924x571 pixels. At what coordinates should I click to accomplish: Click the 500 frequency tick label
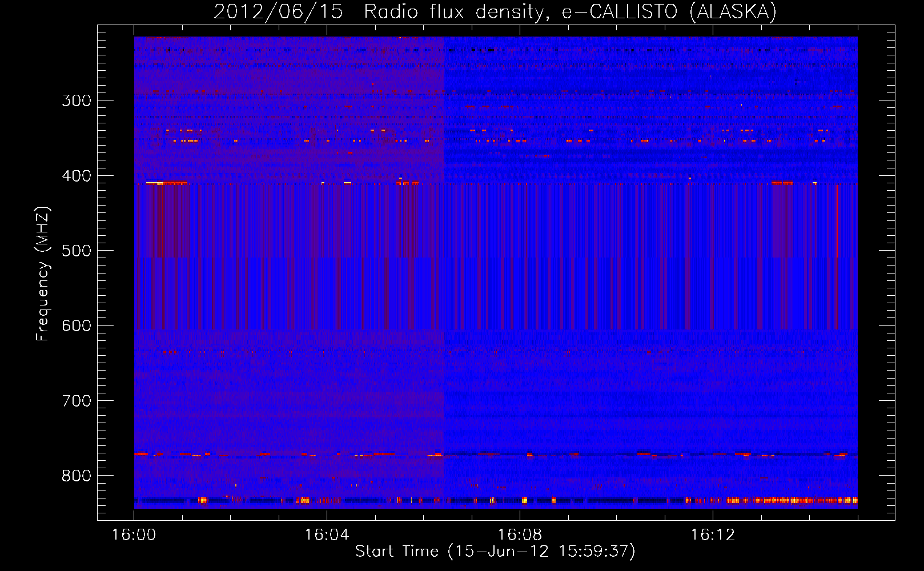77,251
